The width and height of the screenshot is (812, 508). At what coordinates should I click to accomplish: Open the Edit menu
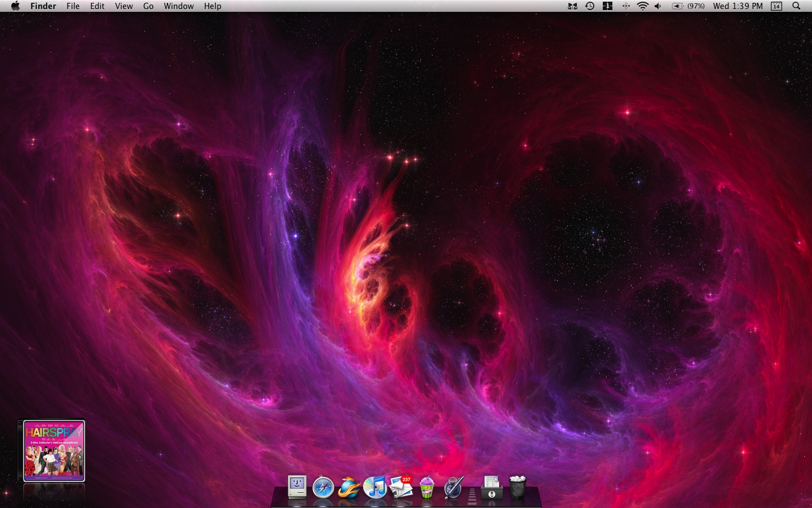98,6
